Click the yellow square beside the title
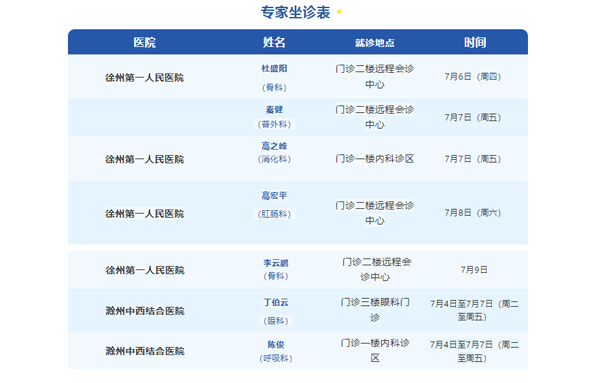The image size is (600, 383). click(339, 12)
